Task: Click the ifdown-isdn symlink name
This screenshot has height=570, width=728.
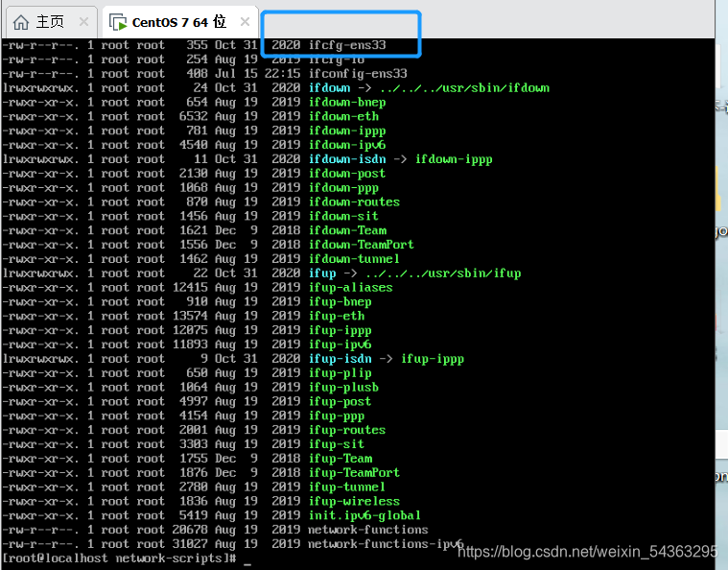Action: tap(347, 159)
